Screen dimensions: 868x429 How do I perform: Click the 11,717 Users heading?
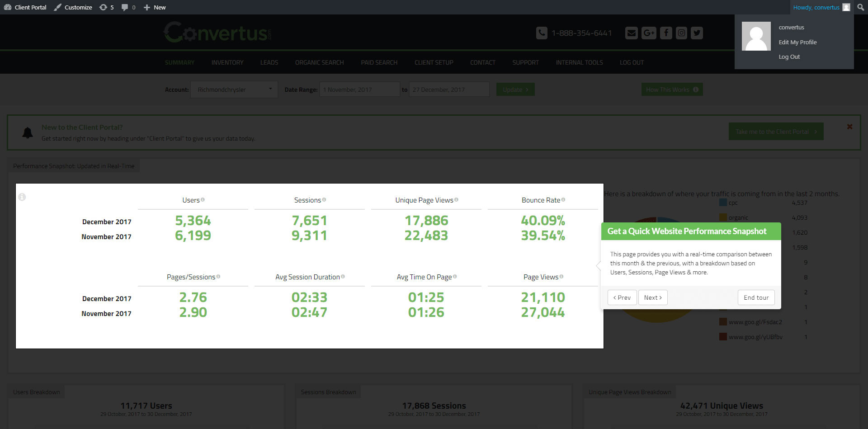(x=146, y=405)
